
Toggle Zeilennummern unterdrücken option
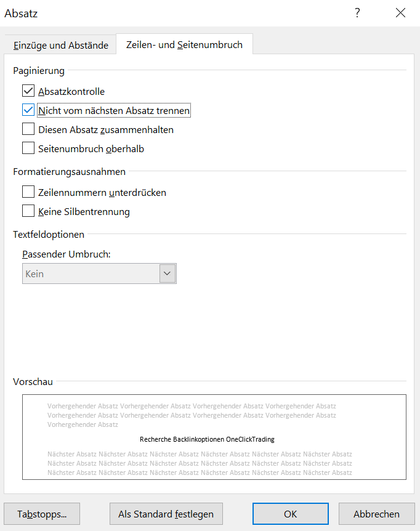pyautogui.click(x=28, y=192)
